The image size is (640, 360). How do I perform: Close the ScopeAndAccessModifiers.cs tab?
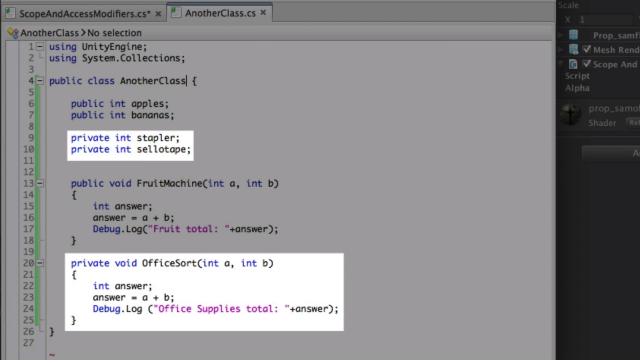click(158, 14)
